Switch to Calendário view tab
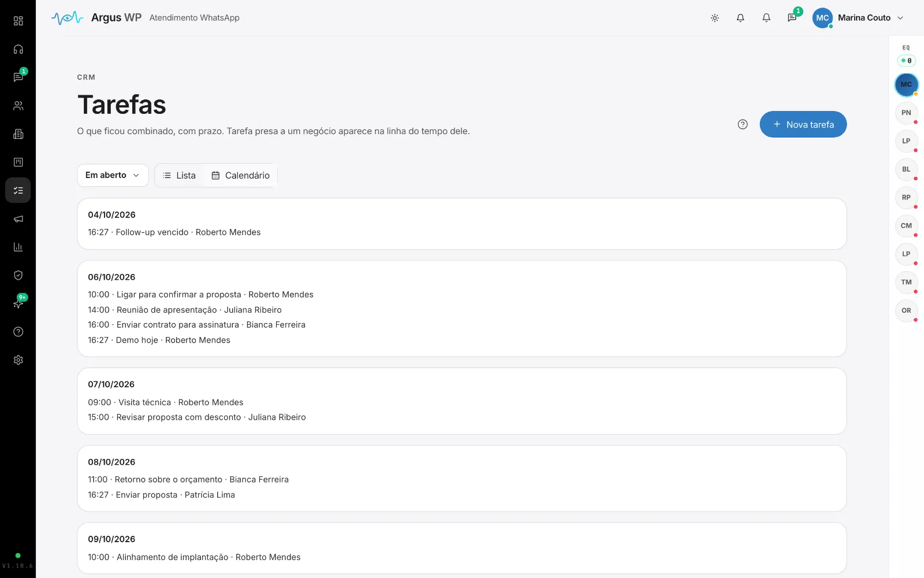 tap(240, 175)
